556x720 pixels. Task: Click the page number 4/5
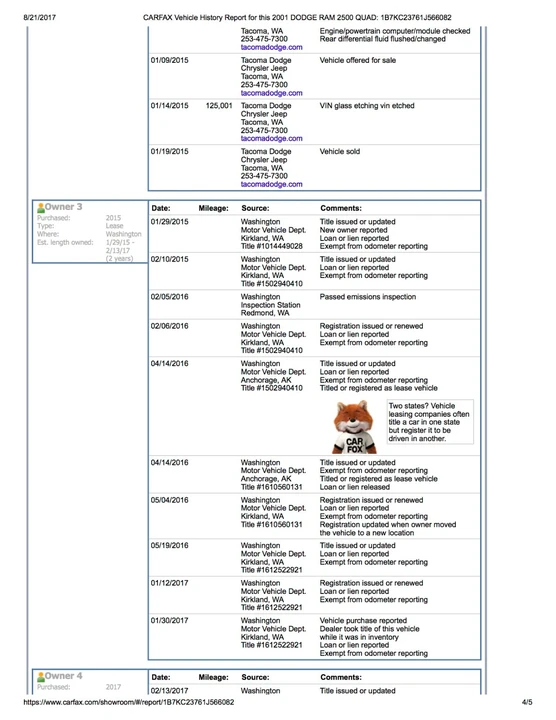tap(527, 702)
